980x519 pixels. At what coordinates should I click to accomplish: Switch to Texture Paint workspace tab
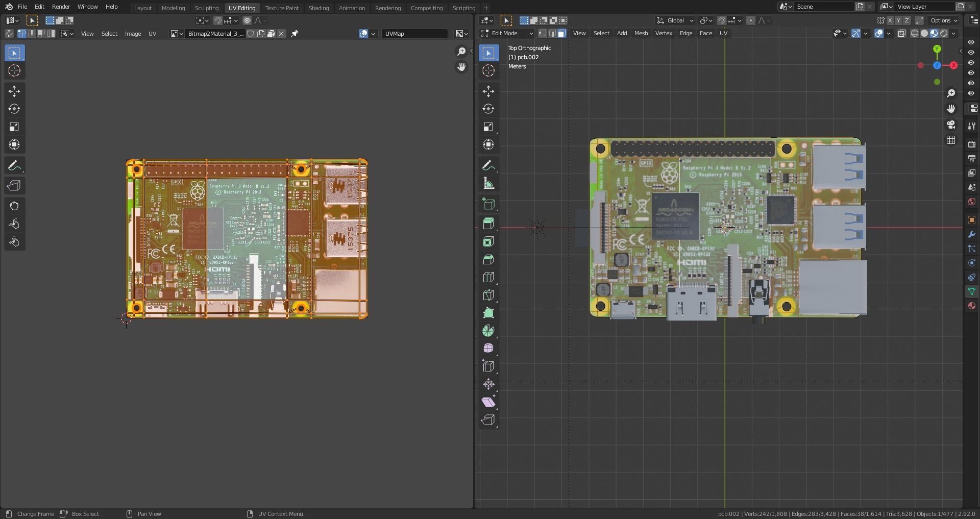point(282,8)
